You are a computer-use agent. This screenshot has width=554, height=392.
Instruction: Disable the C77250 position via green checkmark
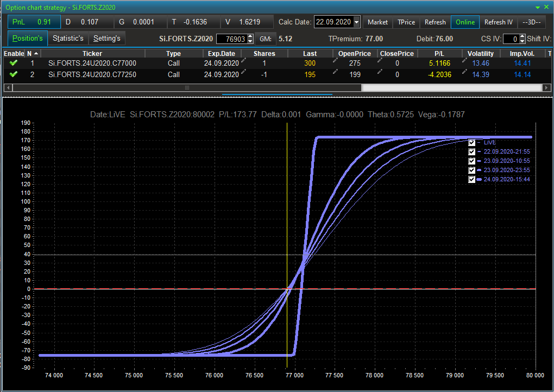click(14, 74)
